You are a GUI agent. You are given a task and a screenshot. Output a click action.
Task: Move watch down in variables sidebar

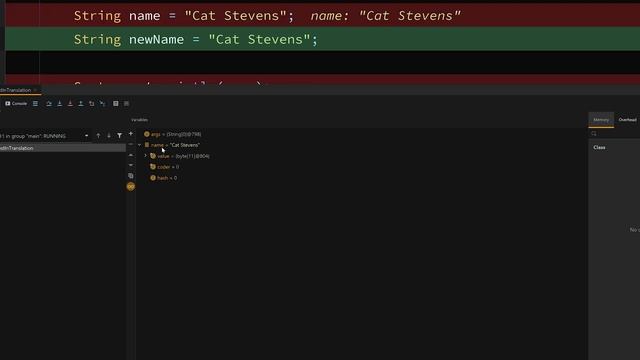pyautogui.click(x=131, y=165)
